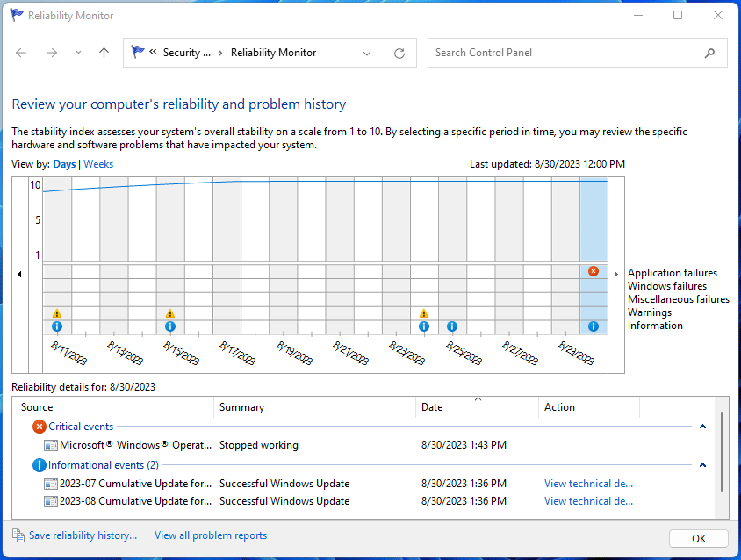The height and width of the screenshot is (560, 741).
Task: Click the Back navigation arrow
Action: tap(21, 53)
